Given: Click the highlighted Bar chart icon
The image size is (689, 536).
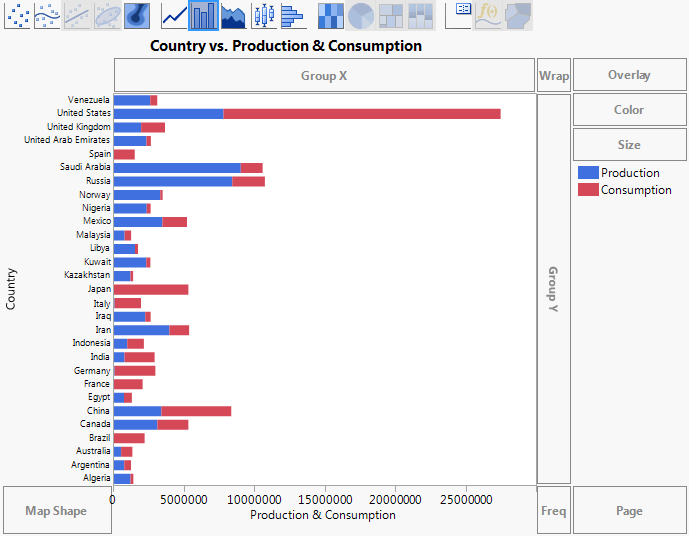Looking at the screenshot, I should coord(203,15).
